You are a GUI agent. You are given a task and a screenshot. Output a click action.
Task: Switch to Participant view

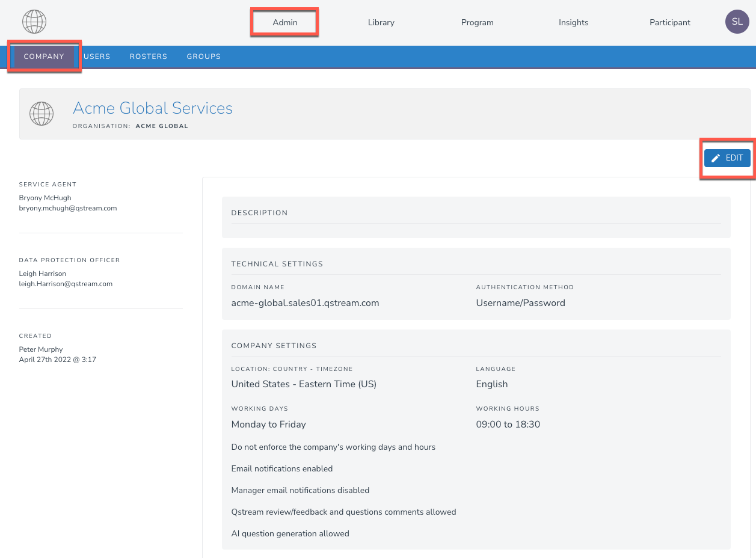tap(670, 22)
